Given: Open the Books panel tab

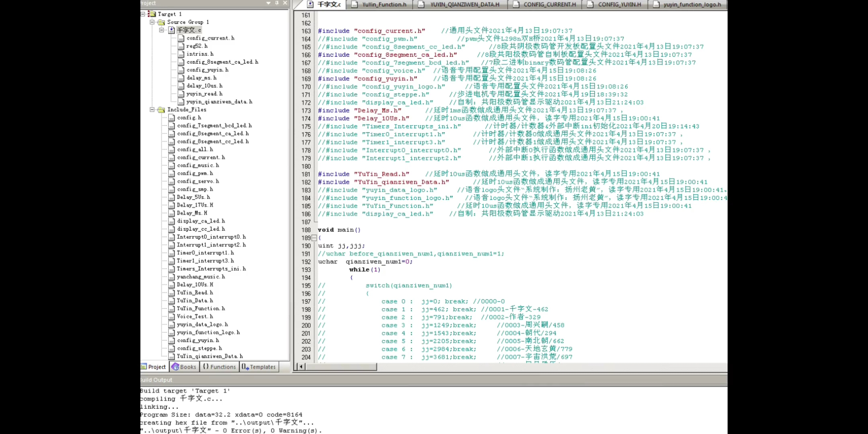Looking at the screenshot, I should [x=184, y=367].
